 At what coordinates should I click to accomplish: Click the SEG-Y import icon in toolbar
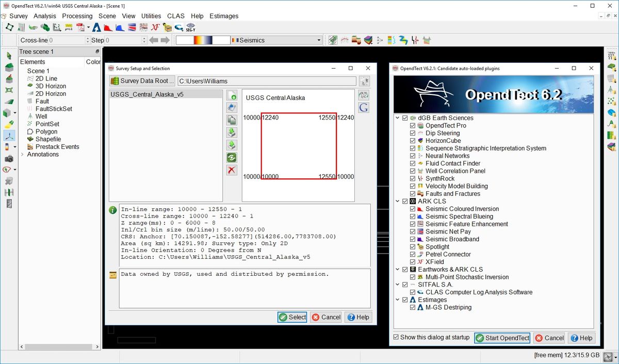[x=191, y=27]
